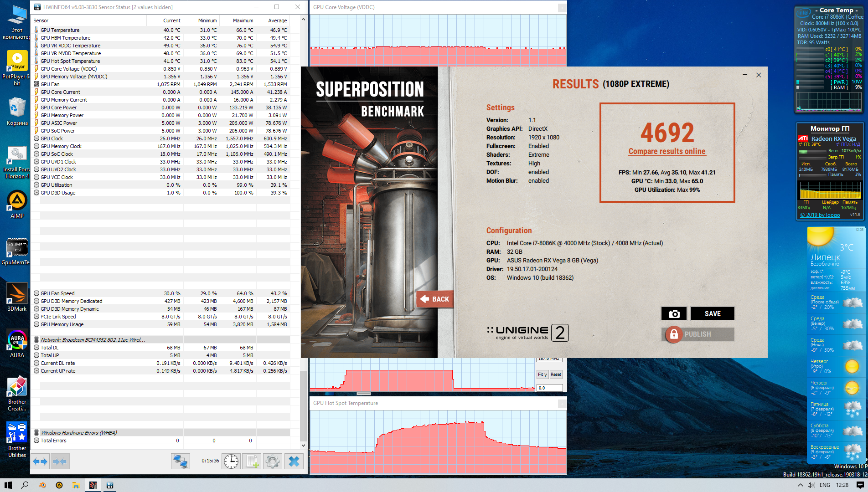
Task: Open the Windows action center notifications
Action: (860, 485)
